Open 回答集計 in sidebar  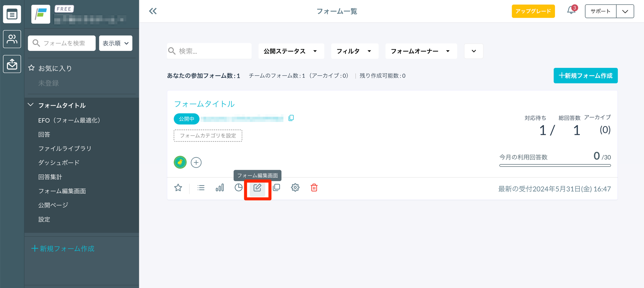coord(50,177)
